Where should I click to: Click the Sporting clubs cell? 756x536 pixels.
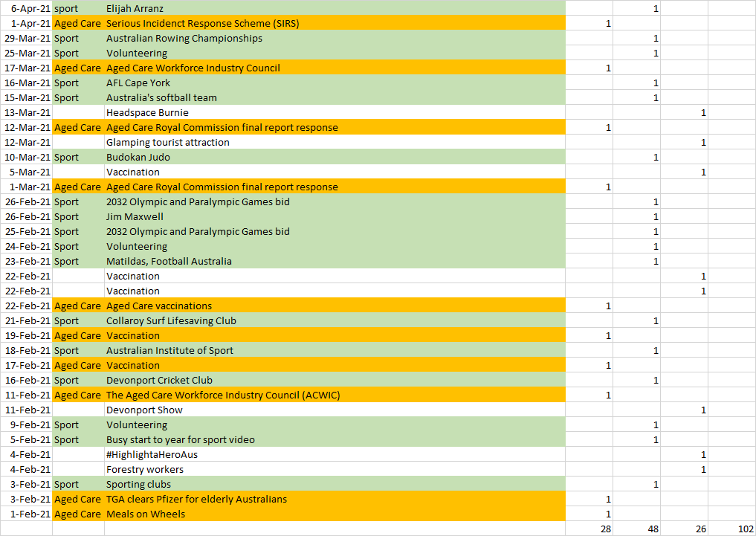click(x=335, y=485)
